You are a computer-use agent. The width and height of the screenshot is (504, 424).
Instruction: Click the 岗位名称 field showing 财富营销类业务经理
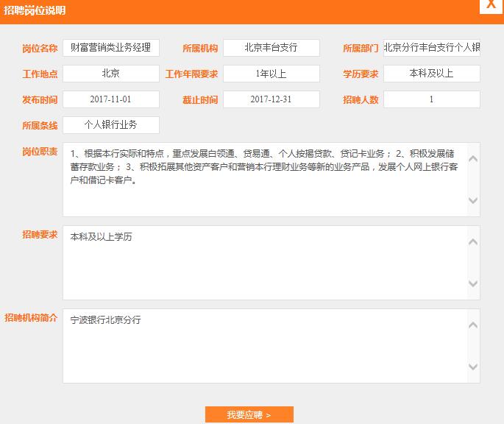pyautogui.click(x=111, y=48)
